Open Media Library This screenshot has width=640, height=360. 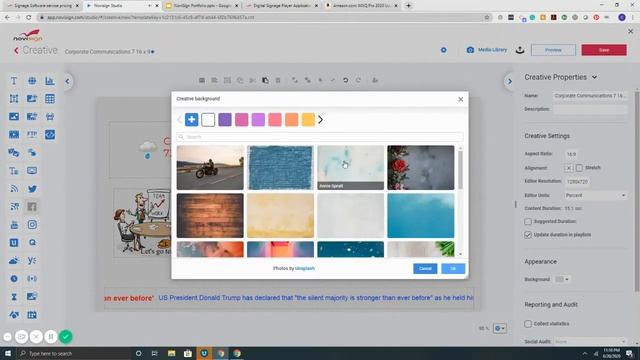click(x=487, y=50)
